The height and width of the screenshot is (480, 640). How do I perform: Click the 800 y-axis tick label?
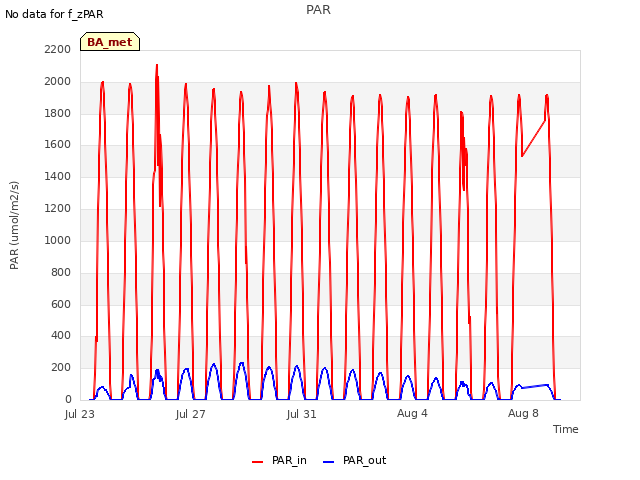coord(61,272)
